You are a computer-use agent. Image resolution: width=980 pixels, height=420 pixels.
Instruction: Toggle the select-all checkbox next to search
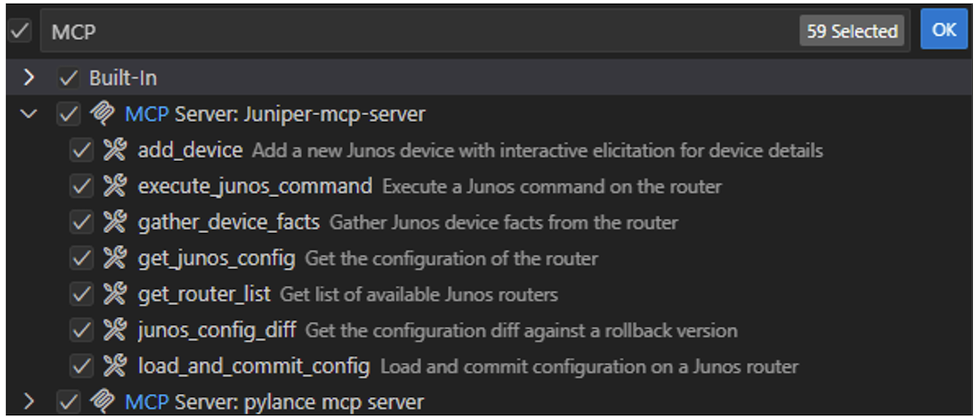(x=19, y=31)
